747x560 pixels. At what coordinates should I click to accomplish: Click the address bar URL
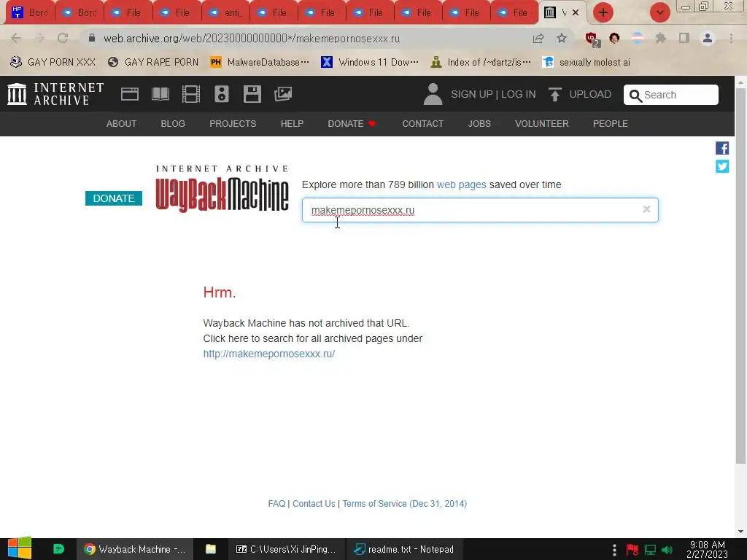252,39
